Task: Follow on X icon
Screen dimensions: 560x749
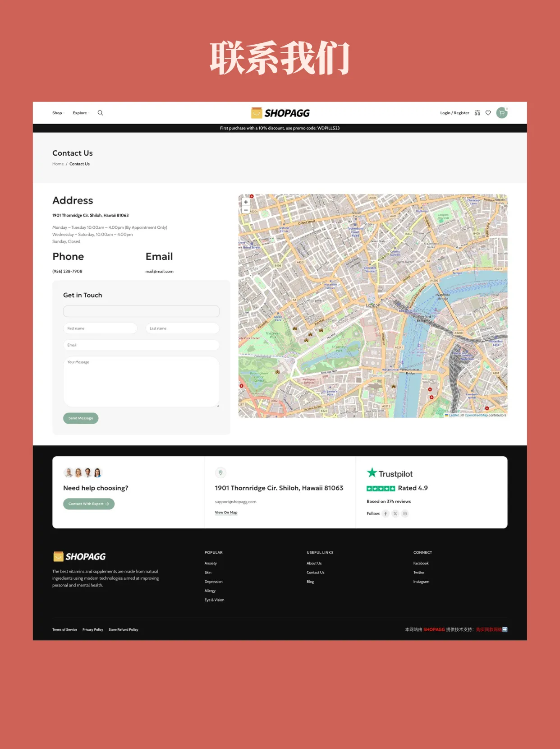Action: [x=395, y=513]
